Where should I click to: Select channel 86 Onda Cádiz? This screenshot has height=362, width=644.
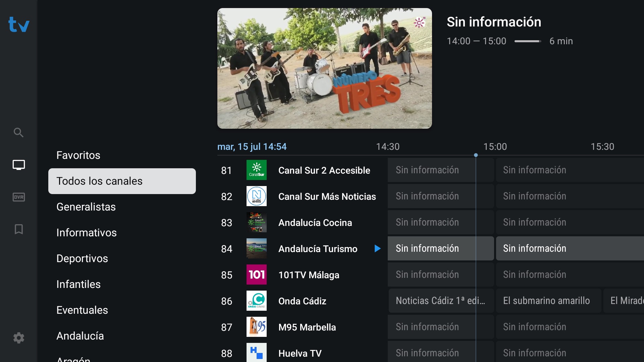tap(301, 301)
